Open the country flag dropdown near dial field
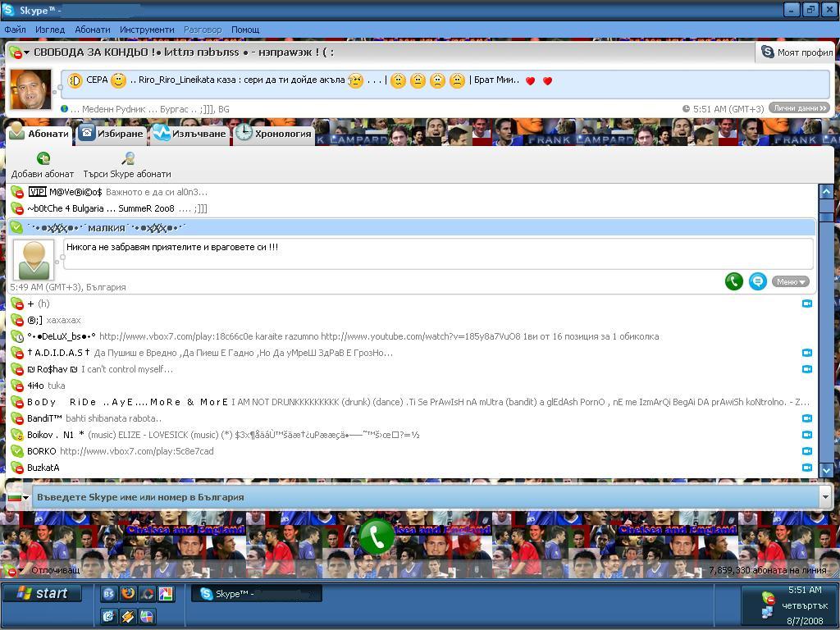This screenshot has width=840, height=630. [18, 497]
